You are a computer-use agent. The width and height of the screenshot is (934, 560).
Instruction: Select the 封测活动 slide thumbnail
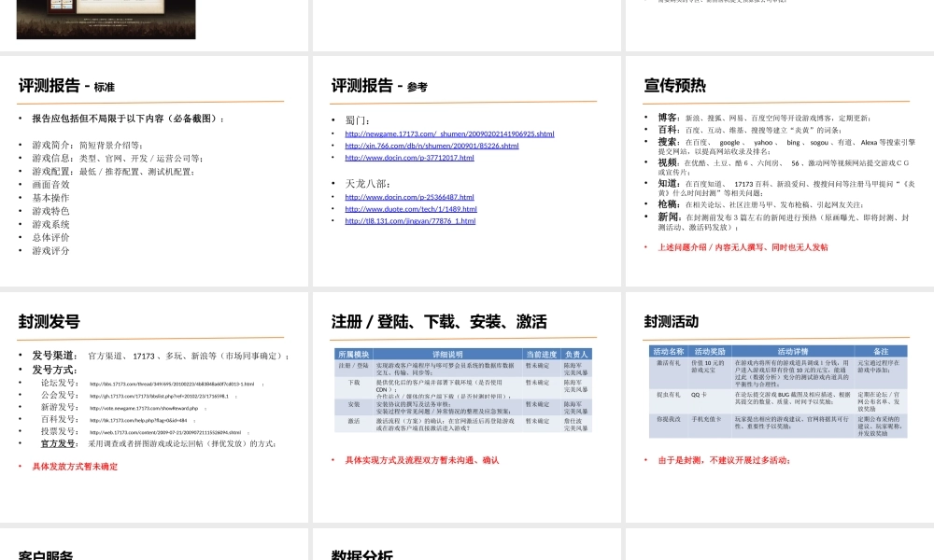click(780, 407)
